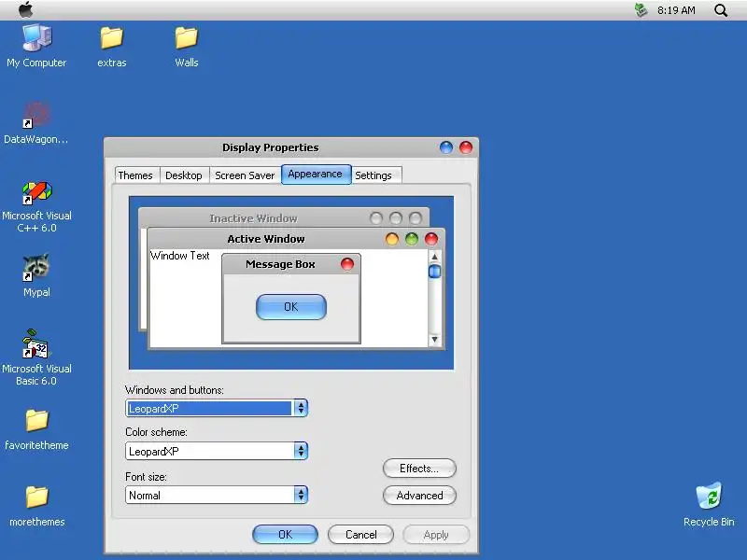The height and width of the screenshot is (560, 747).
Task: Expand the Font size dropdown
Action: pos(301,495)
